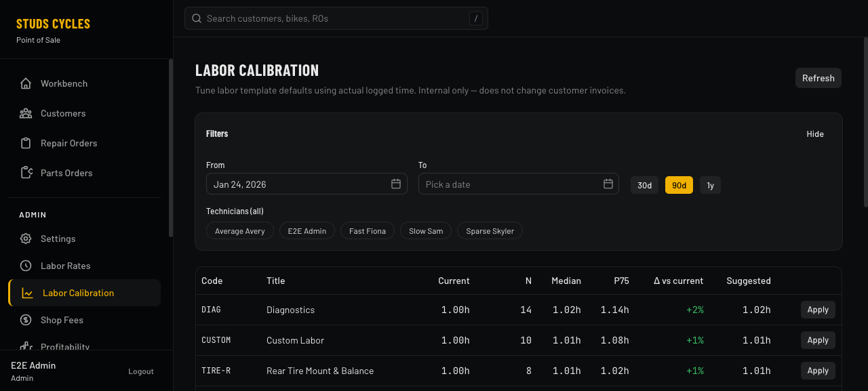Click the slash shortcut badge in search

coord(476,18)
